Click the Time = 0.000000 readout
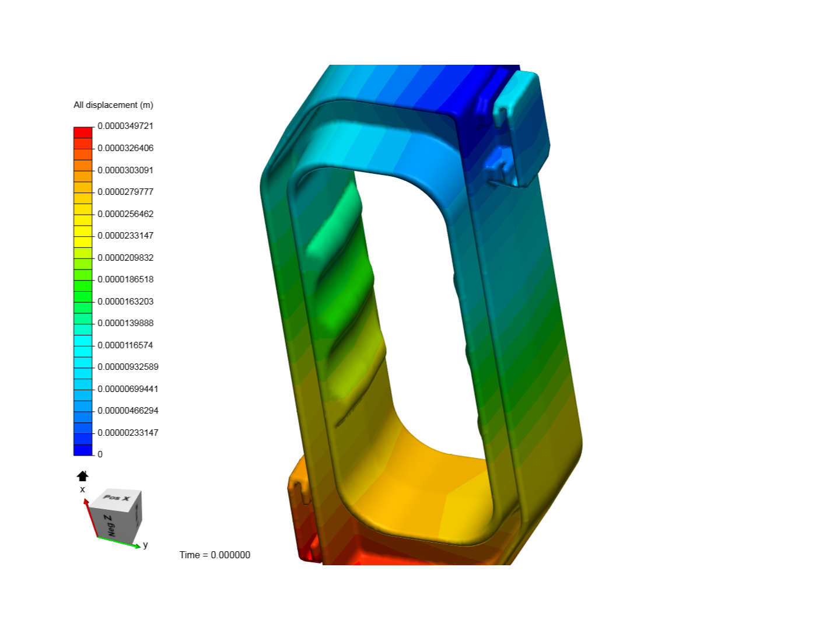Viewport: 840px width, 630px height. (215, 555)
